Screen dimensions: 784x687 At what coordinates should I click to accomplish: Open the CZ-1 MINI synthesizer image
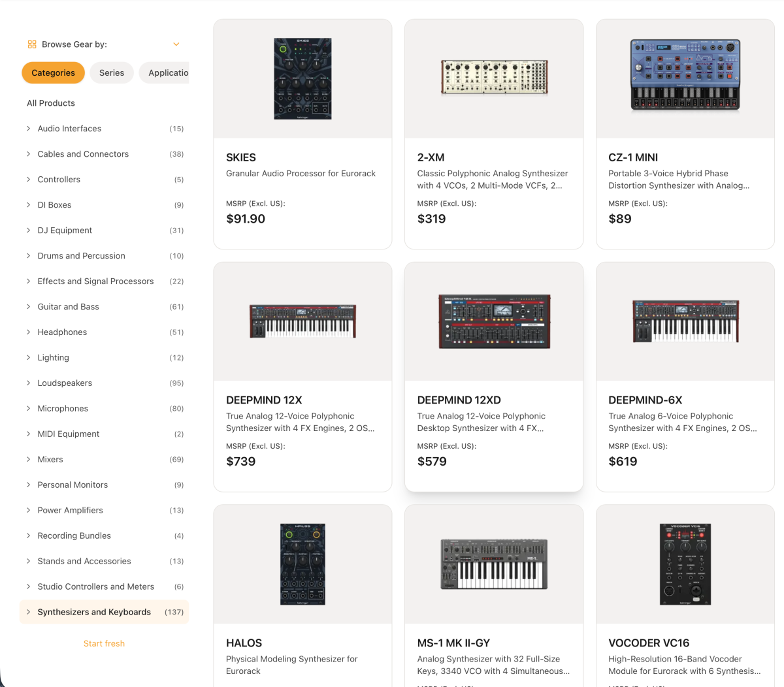pos(685,75)
